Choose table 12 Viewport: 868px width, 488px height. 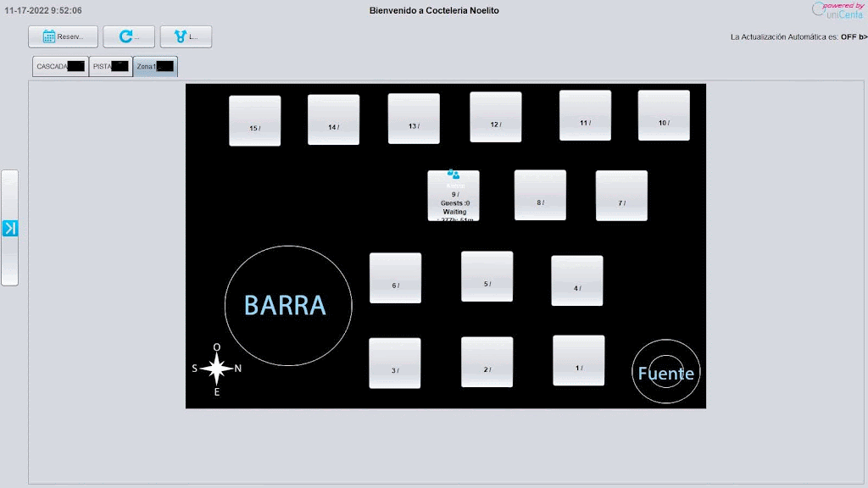(x=495, y=117)
